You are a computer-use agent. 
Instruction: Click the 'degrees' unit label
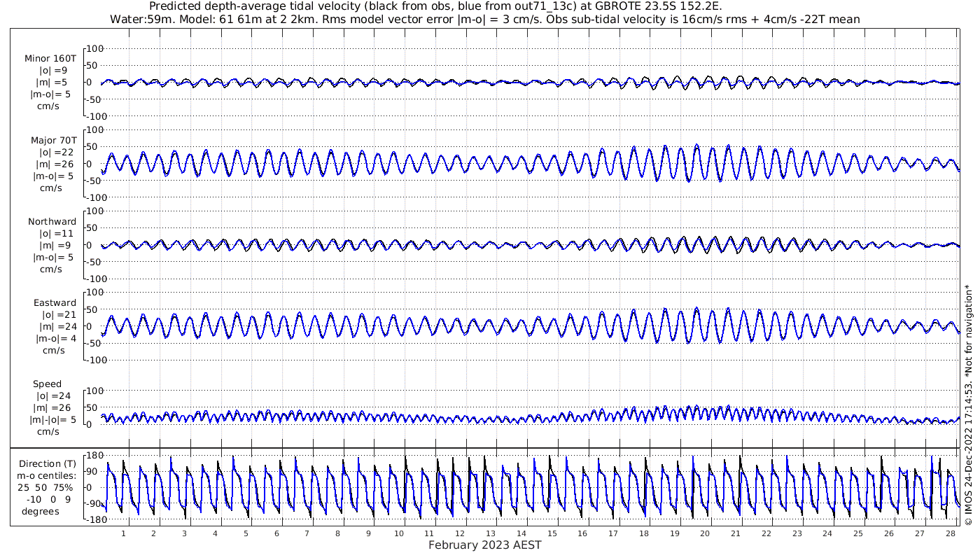[41, 512]
